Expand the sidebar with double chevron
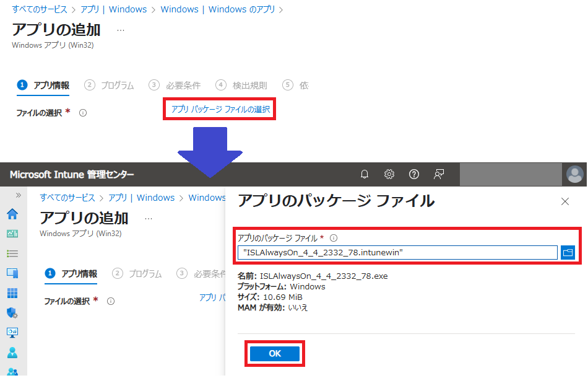 pos(18,195)
